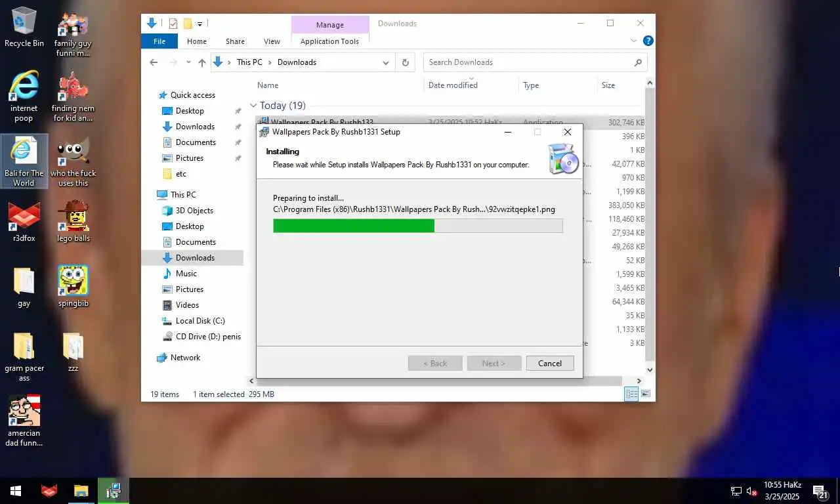
Task: Open the recent locations dropdown arrow
Action: click(188, 62)
